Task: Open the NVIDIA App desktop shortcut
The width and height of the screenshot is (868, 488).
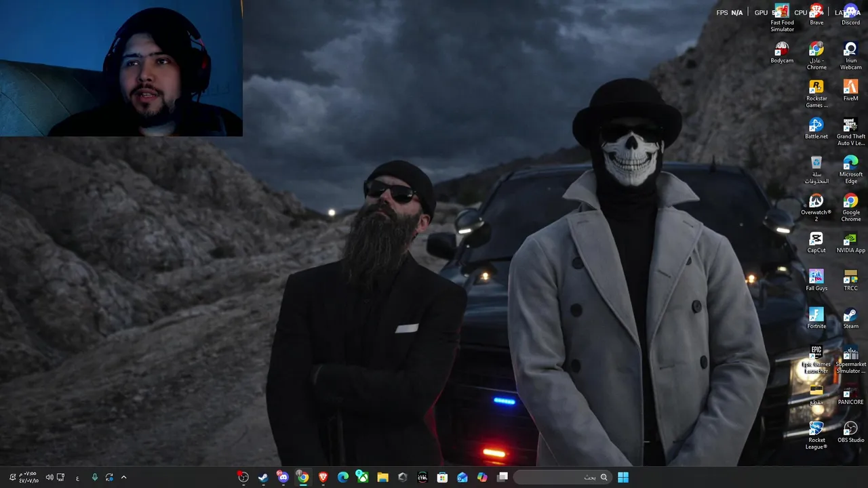Action: pyautogui.click(x=850, y=243)
